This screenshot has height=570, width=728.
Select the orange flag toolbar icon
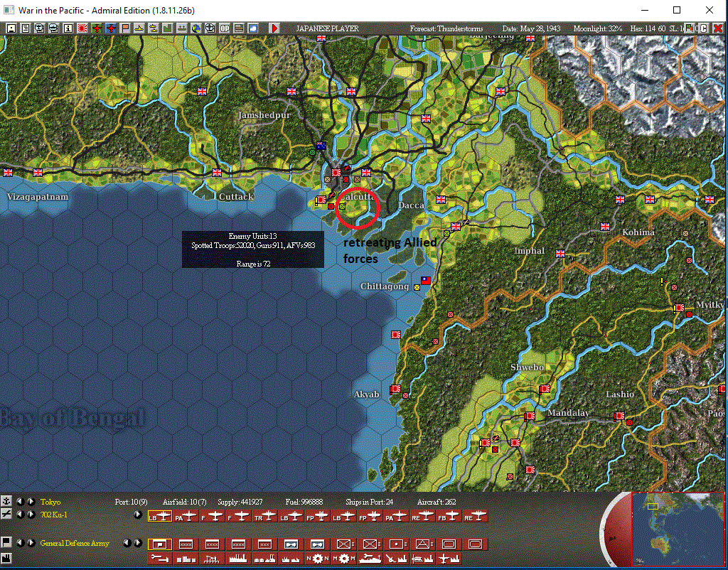[x=125, y=28]
